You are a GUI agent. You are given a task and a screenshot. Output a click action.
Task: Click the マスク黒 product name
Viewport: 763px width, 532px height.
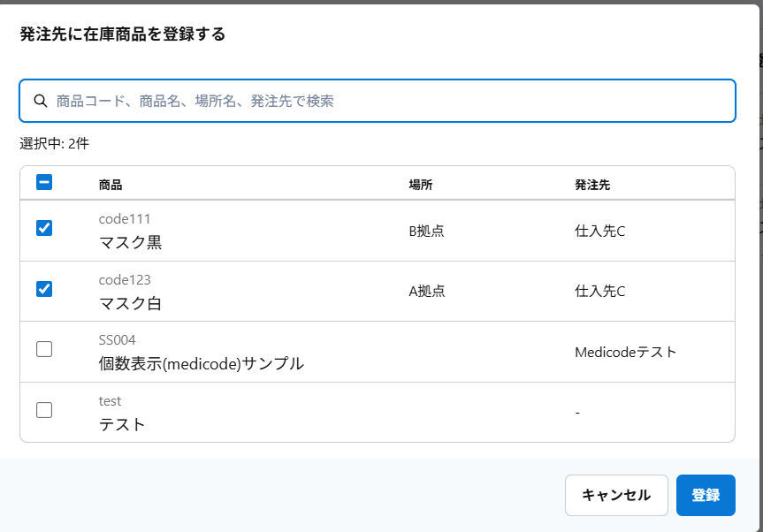tap(130, 242)
